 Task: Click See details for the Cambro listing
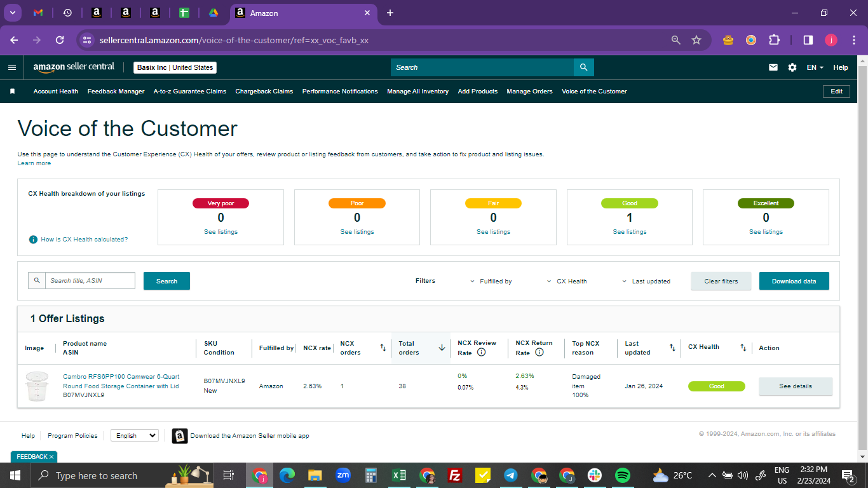pos(796,386)
